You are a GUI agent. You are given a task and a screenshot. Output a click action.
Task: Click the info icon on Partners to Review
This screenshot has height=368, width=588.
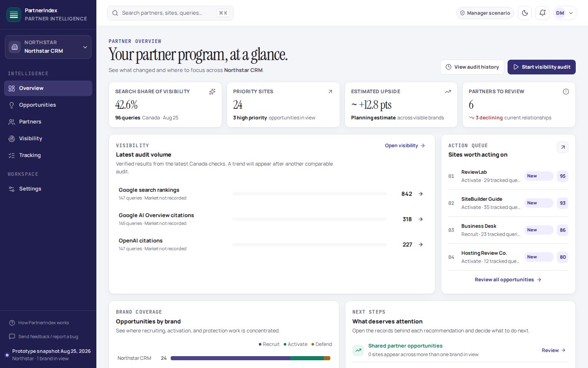566,92
